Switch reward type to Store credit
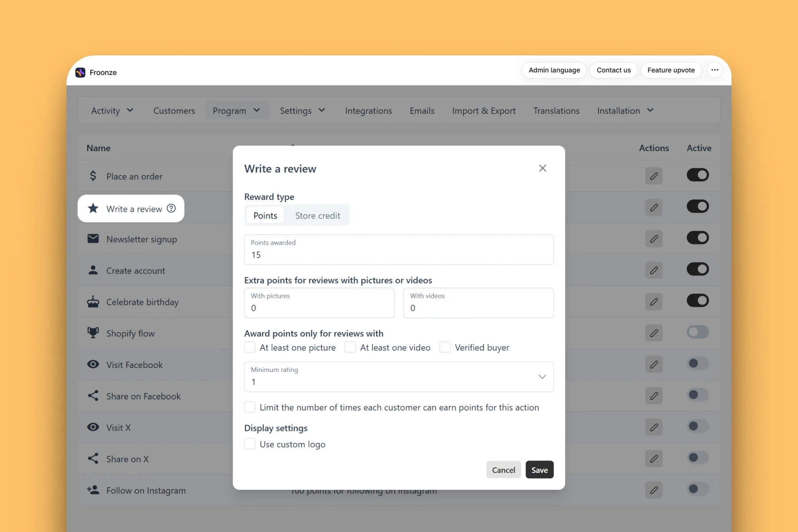This screenshot has width=798, height=532. click(317, 215)
